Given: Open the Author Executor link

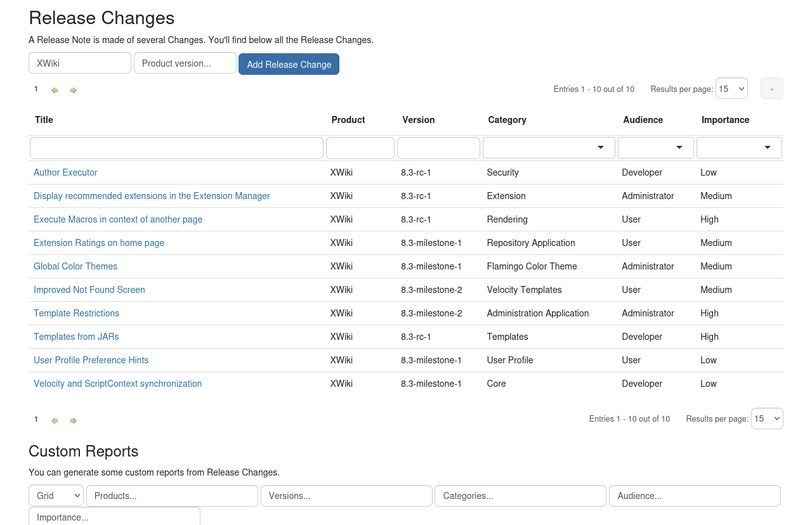Looking at the screenshot, I should pos(65,172).
